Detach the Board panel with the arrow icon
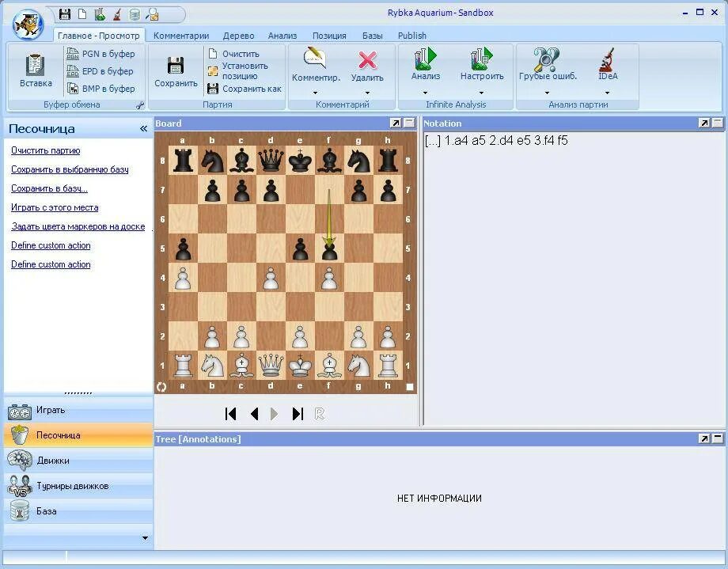Viewport: 728px width, 569px height. 396,123
